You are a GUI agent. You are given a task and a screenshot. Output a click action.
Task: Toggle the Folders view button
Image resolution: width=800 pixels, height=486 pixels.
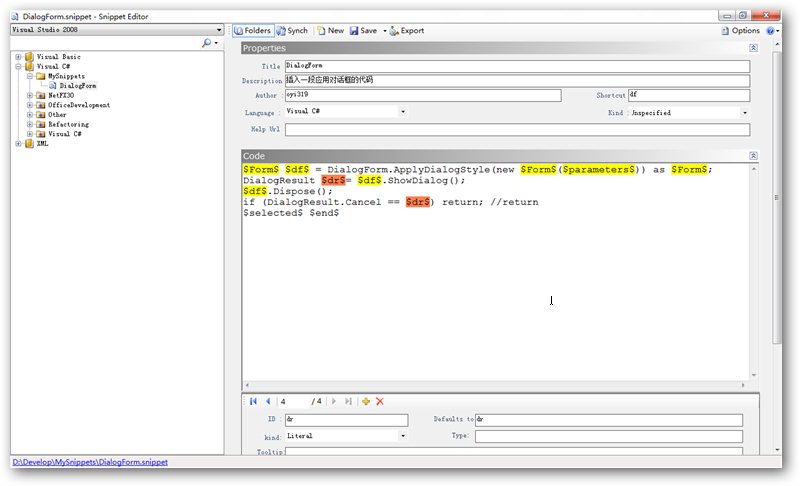(252, 31)
